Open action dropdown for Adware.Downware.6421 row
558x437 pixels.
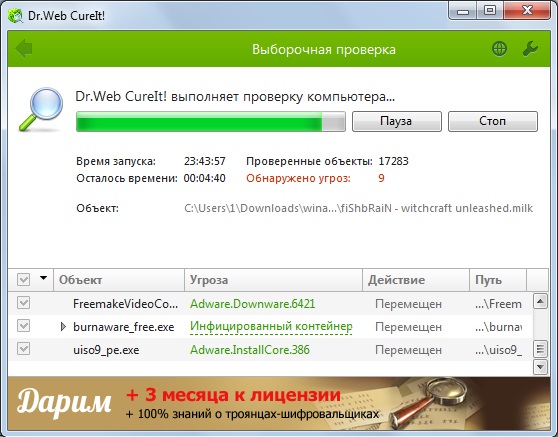tap(408, 304)
